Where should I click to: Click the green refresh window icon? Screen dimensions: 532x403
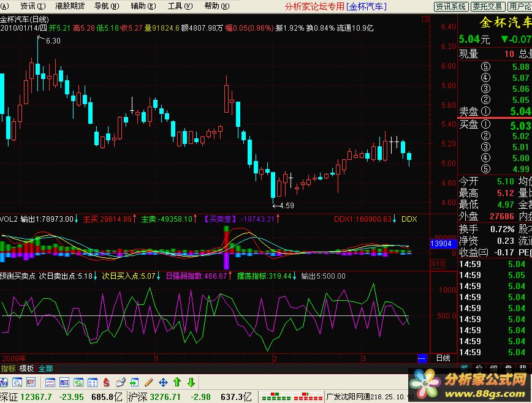pyautogui.click(x=78, y=383)
